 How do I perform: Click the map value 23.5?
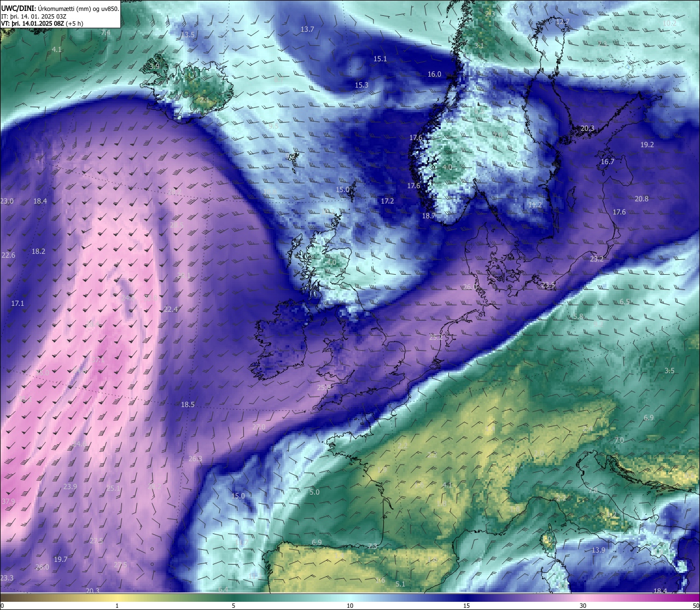(548, 284)
